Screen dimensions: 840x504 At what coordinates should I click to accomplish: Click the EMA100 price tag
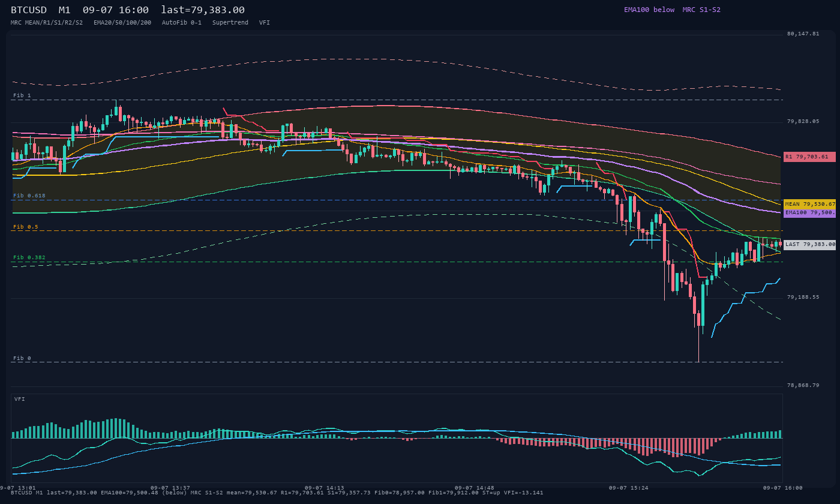[809, 212]
